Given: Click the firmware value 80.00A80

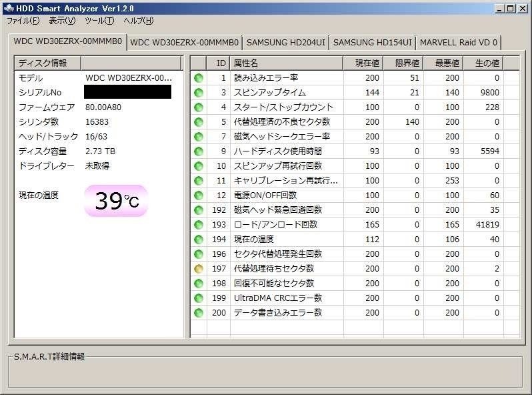Looking at the screenshot, I should click(x=103, y=107).
